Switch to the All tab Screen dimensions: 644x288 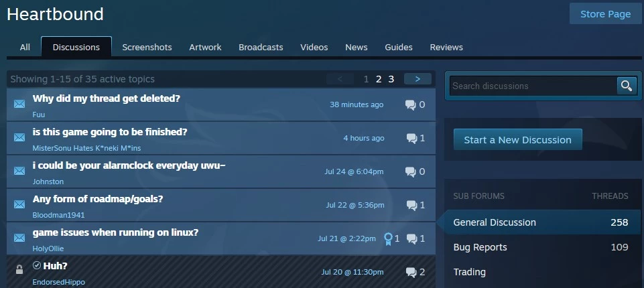tap(25, 47)
